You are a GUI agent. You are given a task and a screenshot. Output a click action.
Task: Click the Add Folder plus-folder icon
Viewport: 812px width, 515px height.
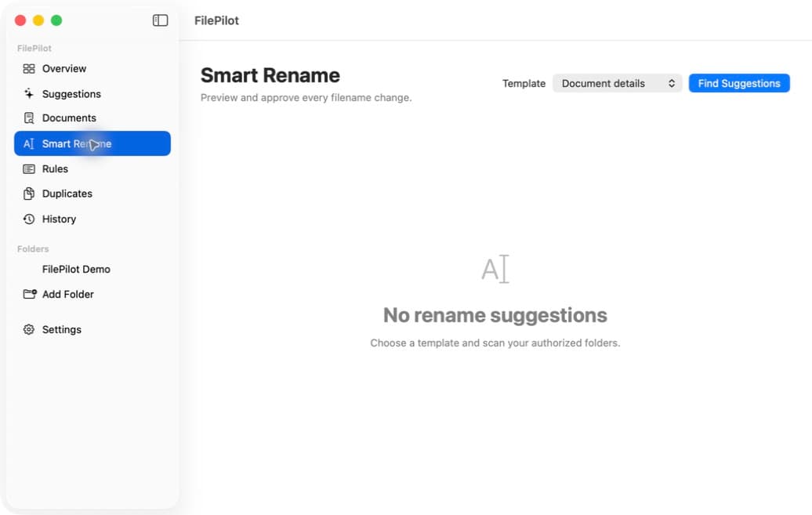coord(30,294)
